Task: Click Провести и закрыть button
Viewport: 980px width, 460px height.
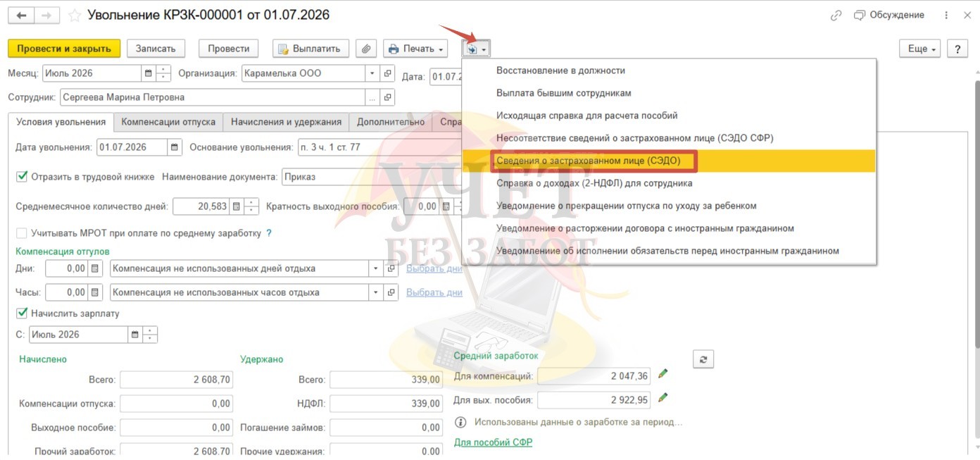Action: pyautogui.click(x=64, y=49)
